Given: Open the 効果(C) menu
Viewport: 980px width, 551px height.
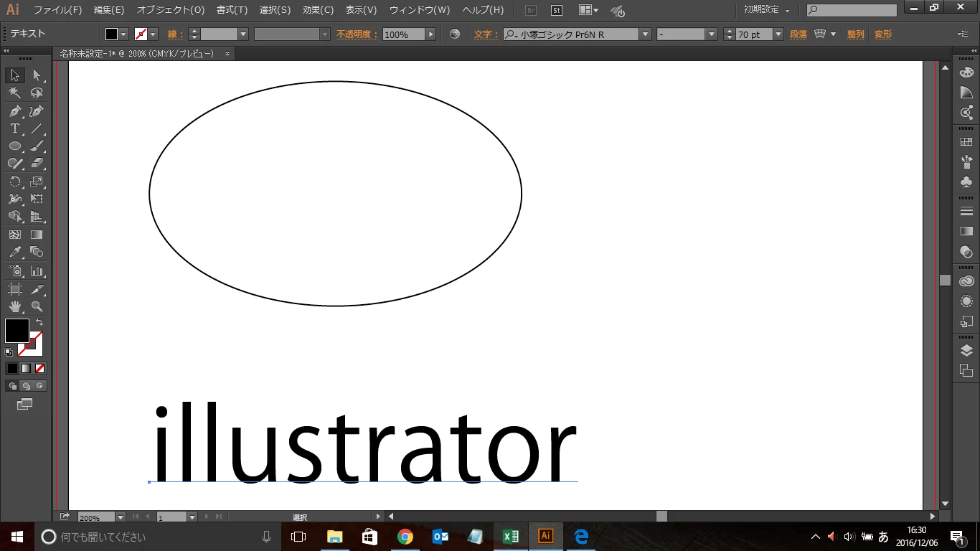Looking at the screenshot, I should (x=318, y=10).
